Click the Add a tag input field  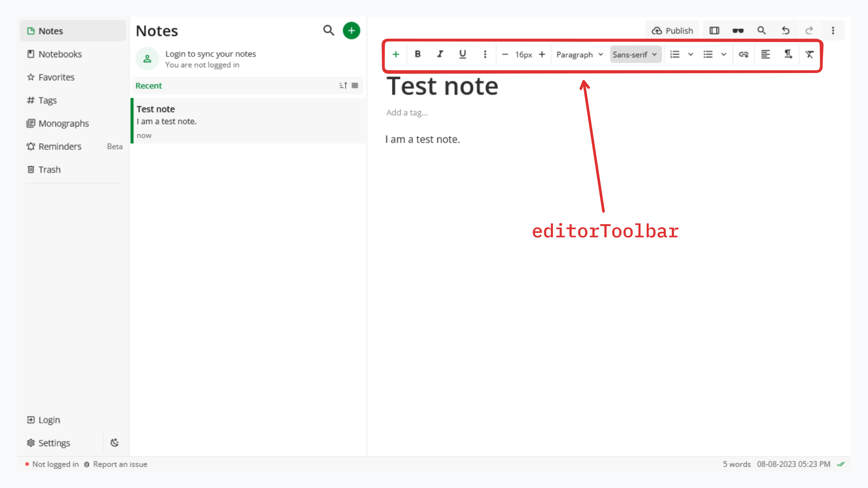pyautogui.click(x=407, y=113)
